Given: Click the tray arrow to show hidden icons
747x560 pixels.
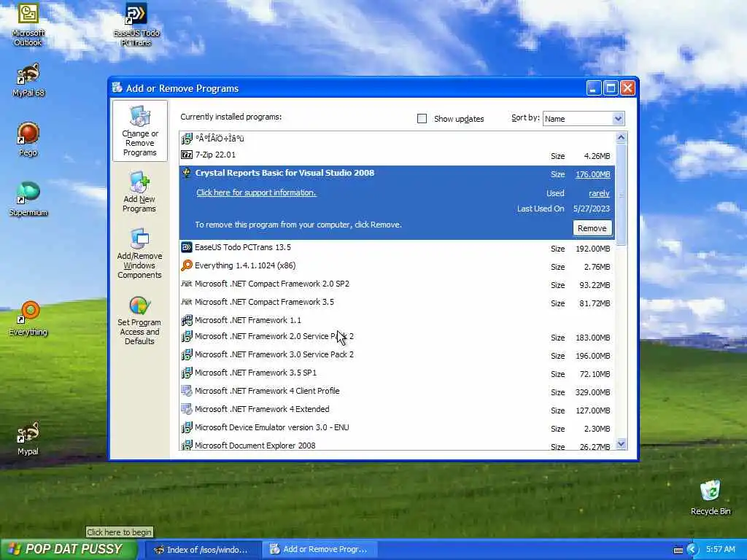Looking at the screenshot, I should click(x=692, y=550).
